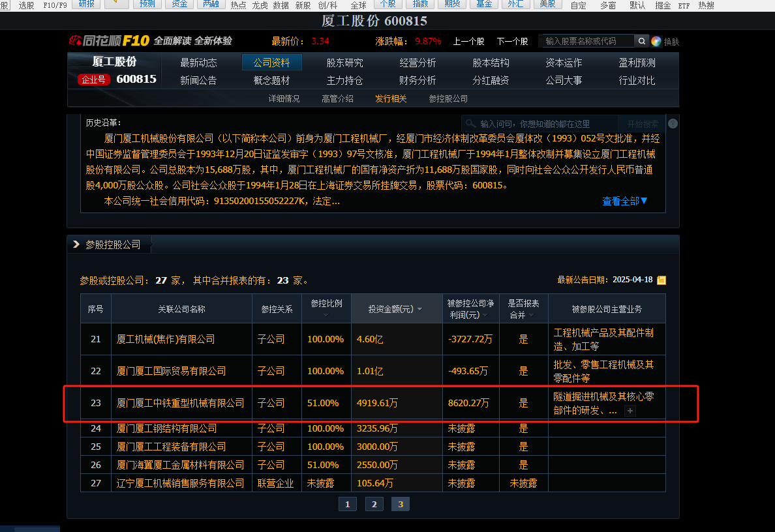Image resolution: width=775 pixels, height=532 pixels.
Task: Click the arrow icon next to 参股控股公司 header
Action: click(75, 244)
